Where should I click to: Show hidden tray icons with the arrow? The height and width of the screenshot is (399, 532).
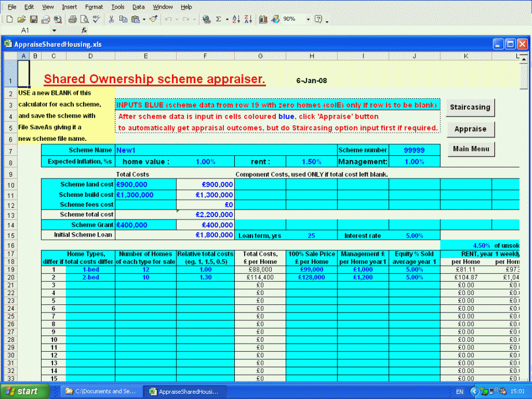(474, 391)
